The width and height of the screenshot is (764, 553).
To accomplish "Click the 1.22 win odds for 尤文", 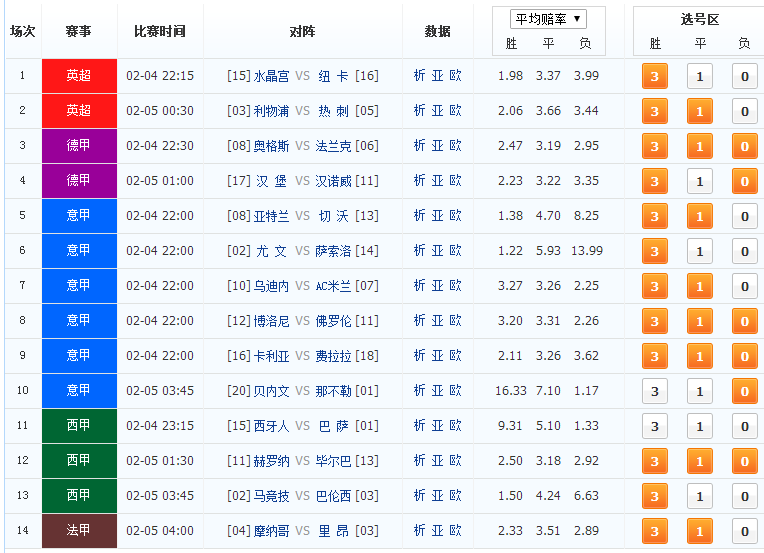I will (510, 251).
